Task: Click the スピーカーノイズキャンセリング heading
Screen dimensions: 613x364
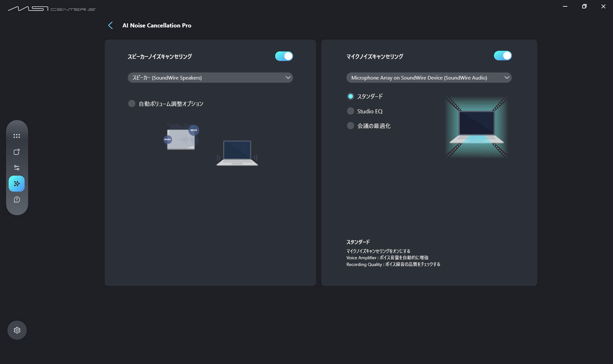Action: tap(160, 57)
